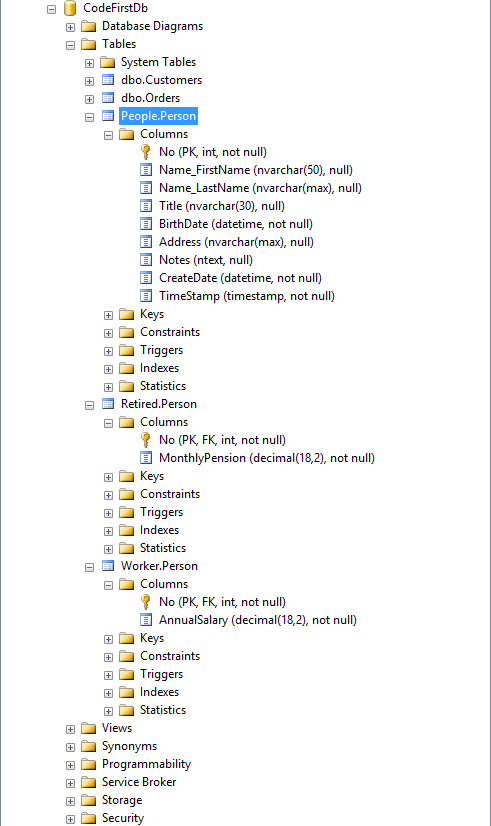Select the TimeStamp column entry
This screenshot has width=491, height=826.
[x=247, y=296]
